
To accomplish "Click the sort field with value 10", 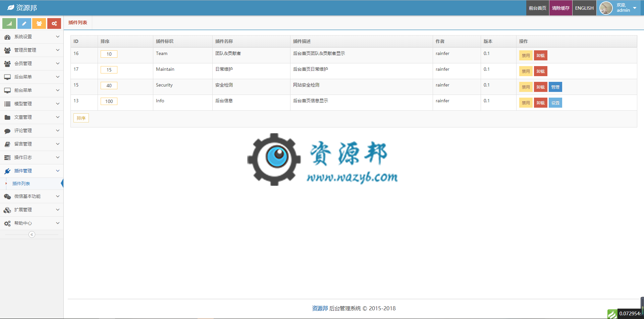I will pyautogui.click(x=109, y=54).
